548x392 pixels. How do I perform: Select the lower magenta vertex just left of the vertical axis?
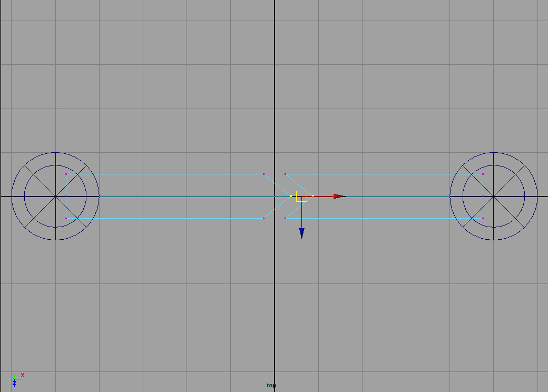(x=263, y=218)
